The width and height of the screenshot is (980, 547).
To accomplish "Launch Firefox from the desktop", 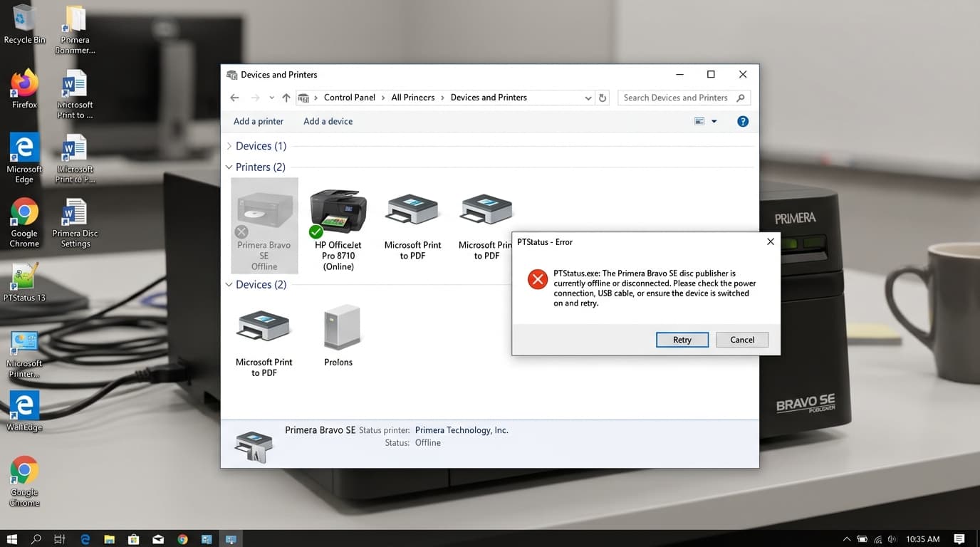I will 24,89.
